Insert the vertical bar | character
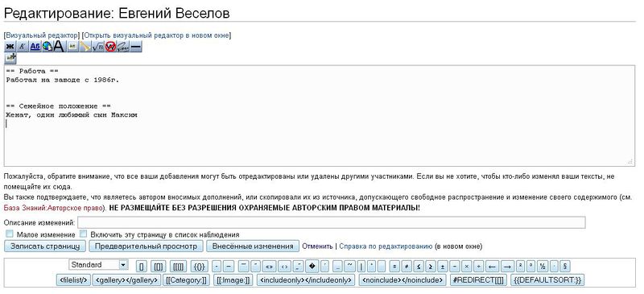The width and height of the screenshot is (644, 294). [361, 267]
